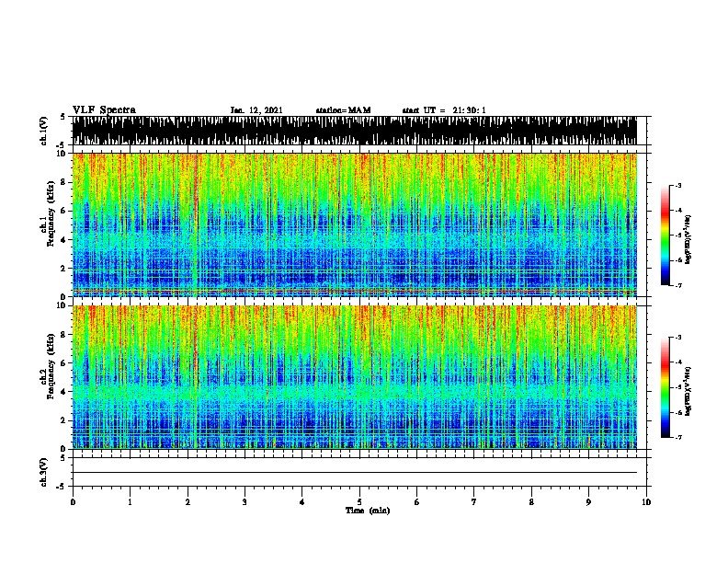
Task: Click the "2" kHz tick on ch.1 frequency axis
Action: 63,269
